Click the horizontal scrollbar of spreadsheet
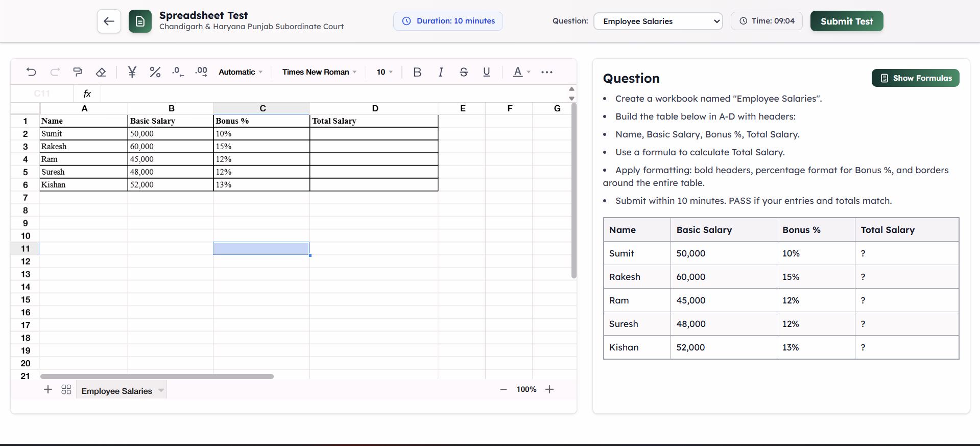The image size is (980, 446). click(157, 377)
